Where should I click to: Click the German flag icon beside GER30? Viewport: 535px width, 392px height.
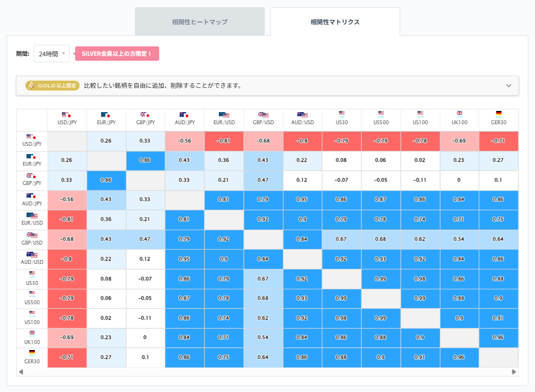coord(499,114)
